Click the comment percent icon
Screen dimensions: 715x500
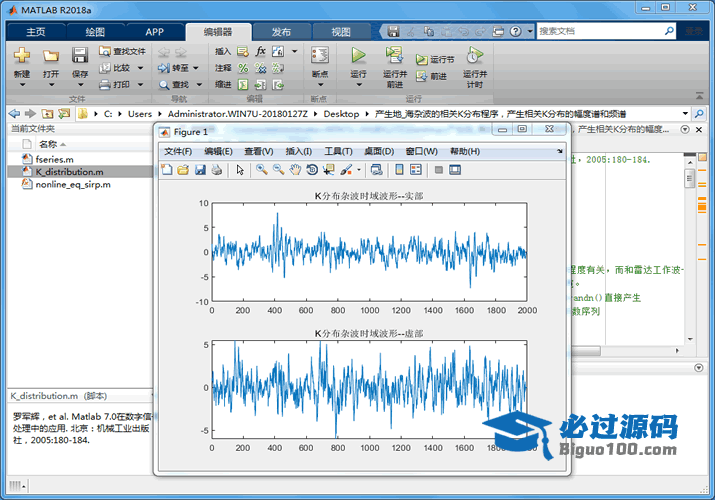(243, 68)
